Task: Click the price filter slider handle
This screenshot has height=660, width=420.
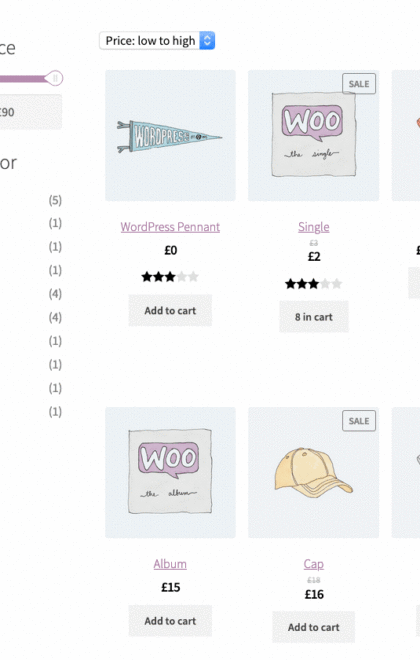Action: click(54, 78)
